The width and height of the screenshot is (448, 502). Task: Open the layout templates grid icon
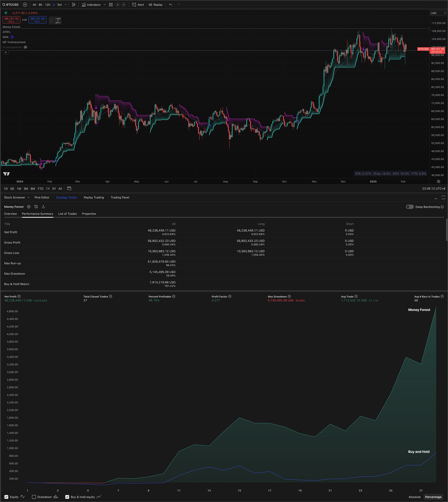[111, 5]
